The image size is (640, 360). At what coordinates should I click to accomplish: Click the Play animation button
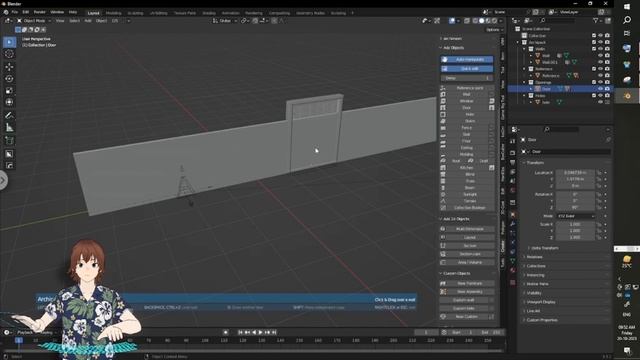[261, 332]
